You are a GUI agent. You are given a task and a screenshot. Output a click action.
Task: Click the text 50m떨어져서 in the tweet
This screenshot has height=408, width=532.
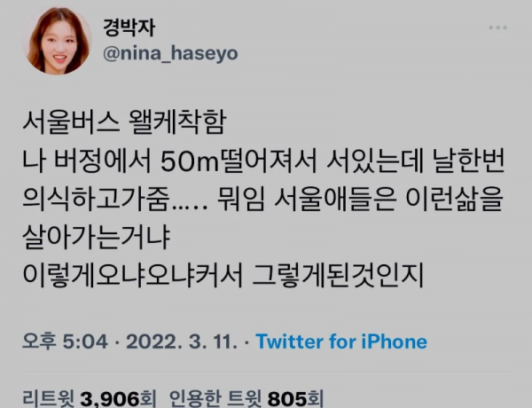coord(239,161)
